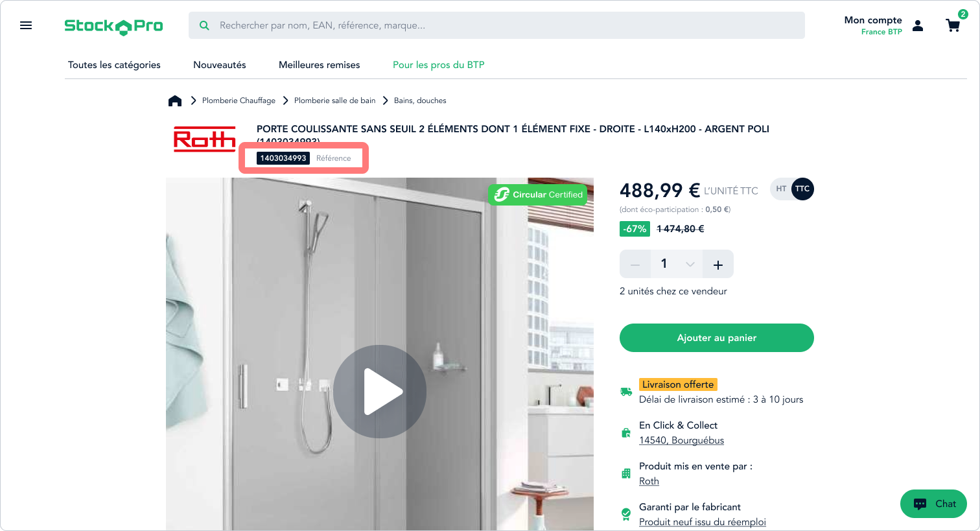This screenshot has width=980, height=531.
Task: Go to the home breadcrumb icon
Action: pyautogui.click(x=175, y=100)
